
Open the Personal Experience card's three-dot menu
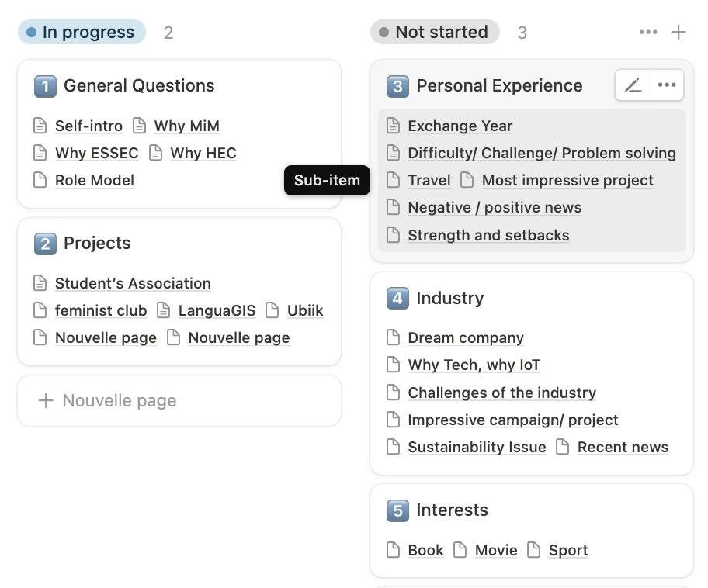tap(667, 85)
